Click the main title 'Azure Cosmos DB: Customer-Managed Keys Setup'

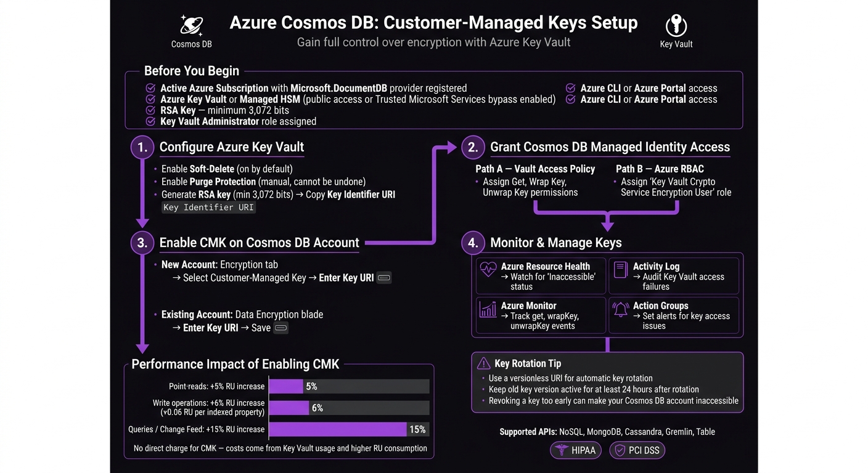click(x=433, y=23)
